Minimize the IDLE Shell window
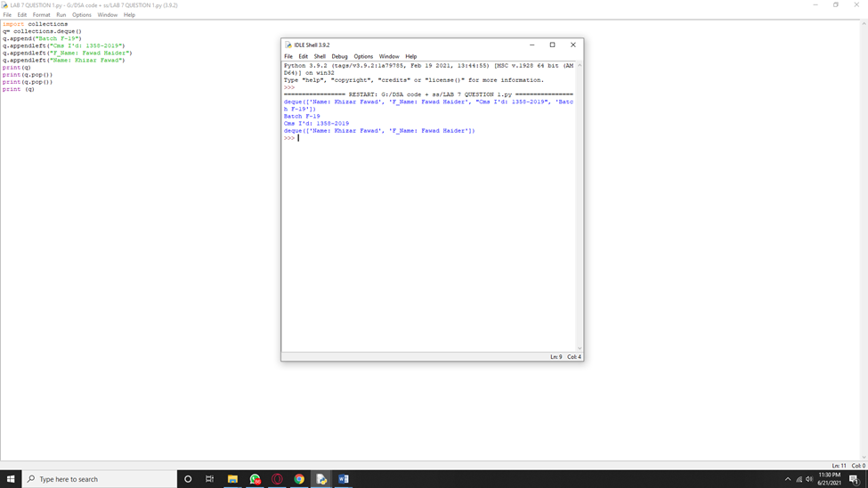Image resolution: width=868 pixels, height=488 pixels. coord(532,45)
